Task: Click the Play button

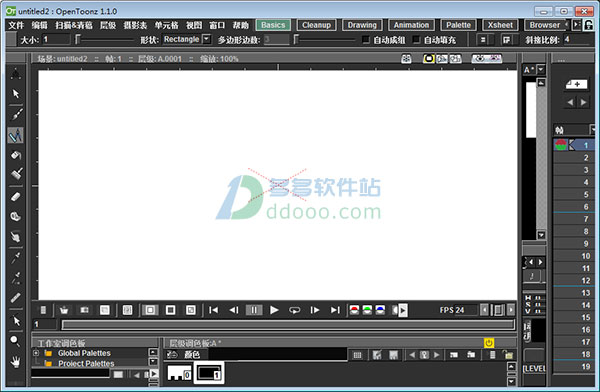Action: (x=274, y=310)
